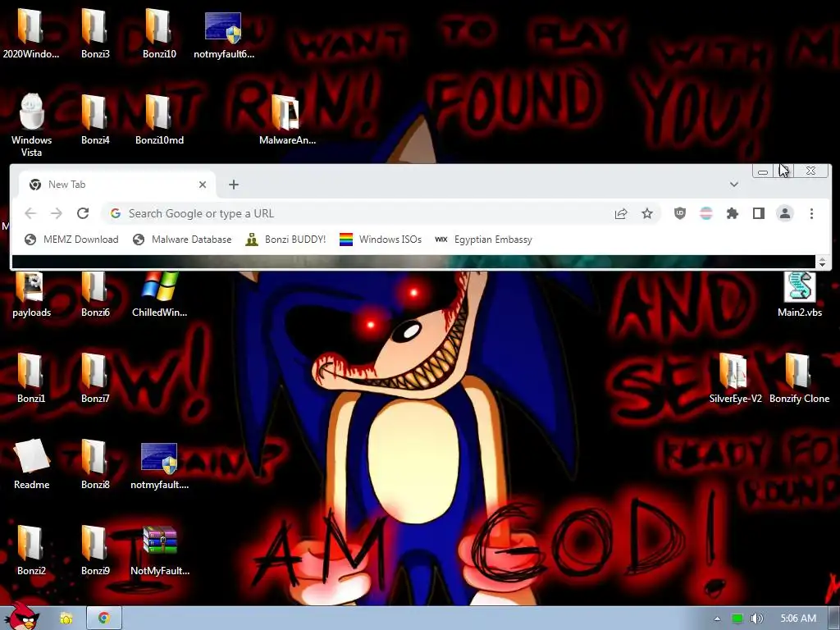Reload the page in Chrome

tap(83, 213)
